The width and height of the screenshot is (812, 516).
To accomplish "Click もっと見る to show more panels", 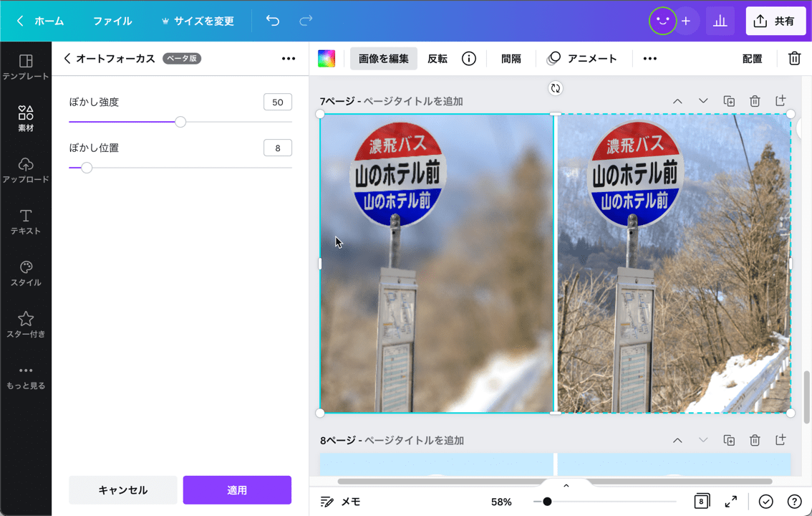I will point(25,377).
